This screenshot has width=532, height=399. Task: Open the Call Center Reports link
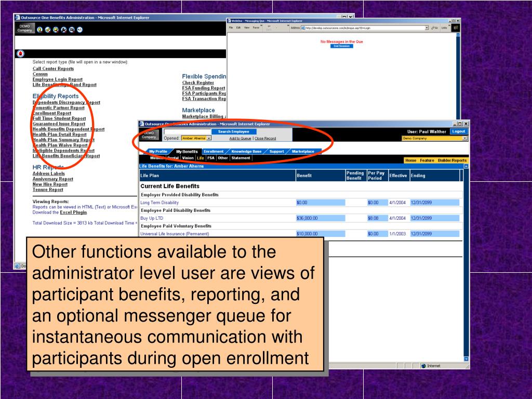click(x=53, y=69)
